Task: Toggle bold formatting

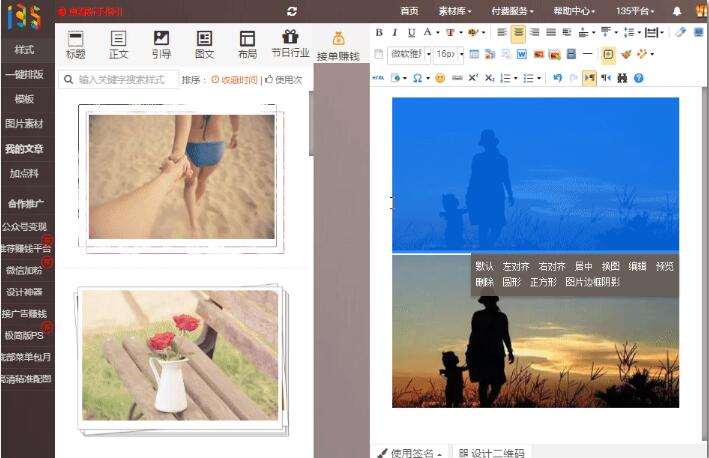Action: [x=379, y=32]
